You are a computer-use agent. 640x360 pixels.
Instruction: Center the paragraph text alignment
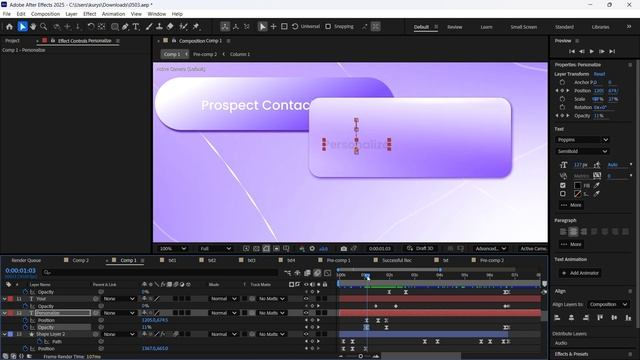pyautogui.click(x=573, y=232)
